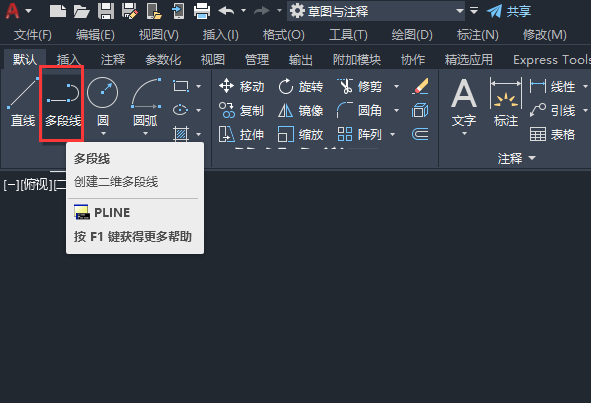Expand the Circle (圆) options arrow

103,133
